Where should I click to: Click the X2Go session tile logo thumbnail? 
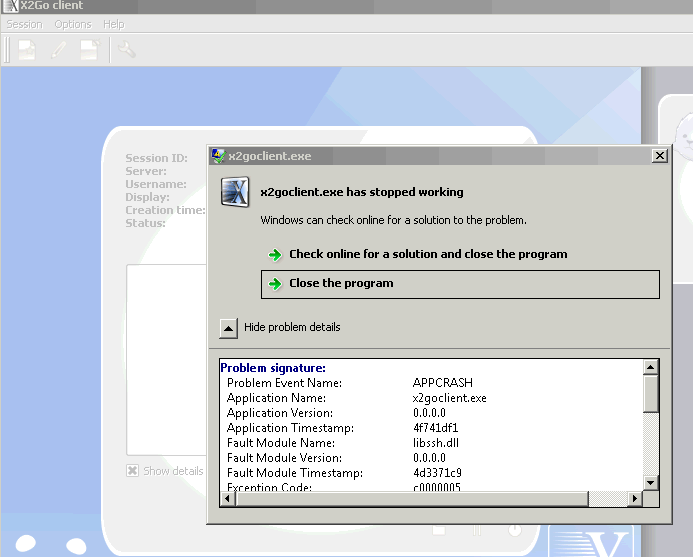point(591,541)
